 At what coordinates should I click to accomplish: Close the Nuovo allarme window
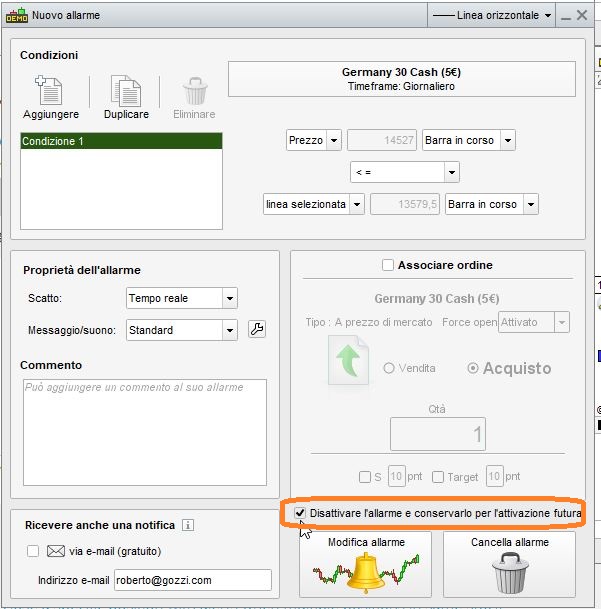582,15
